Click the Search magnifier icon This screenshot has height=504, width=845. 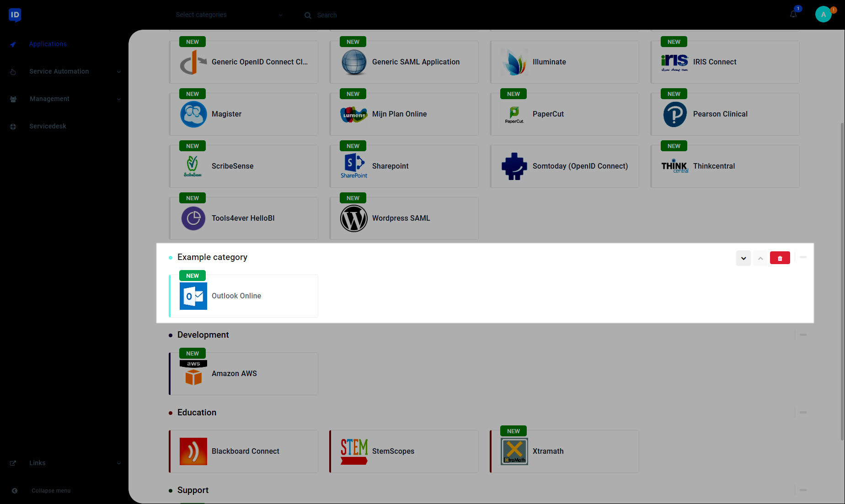click(x=308, y=15)
